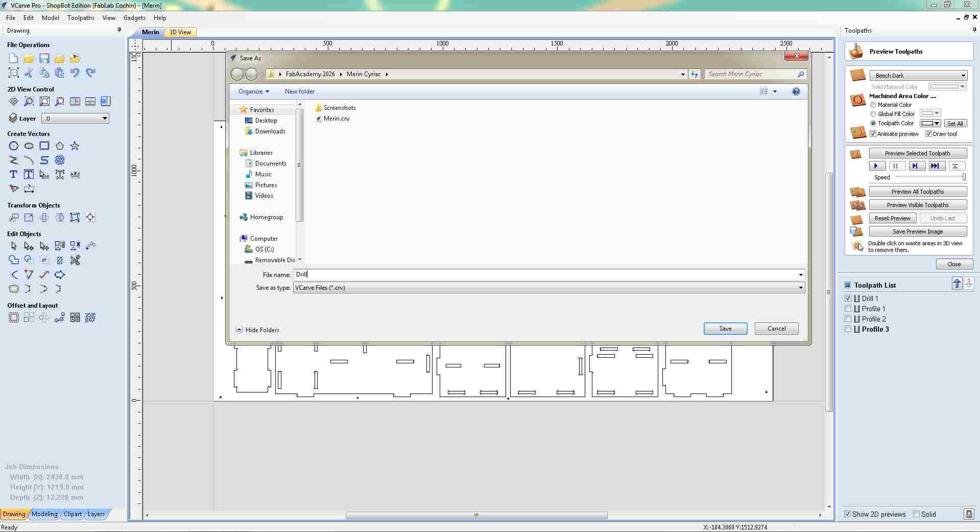Select the Draw Star tool

point(75,147)
